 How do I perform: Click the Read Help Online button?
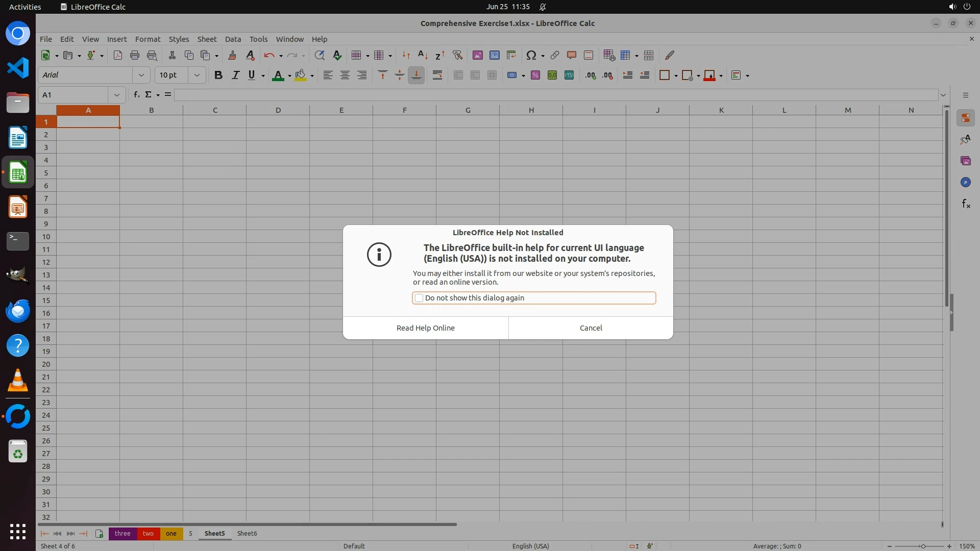[x=425, y=328]
